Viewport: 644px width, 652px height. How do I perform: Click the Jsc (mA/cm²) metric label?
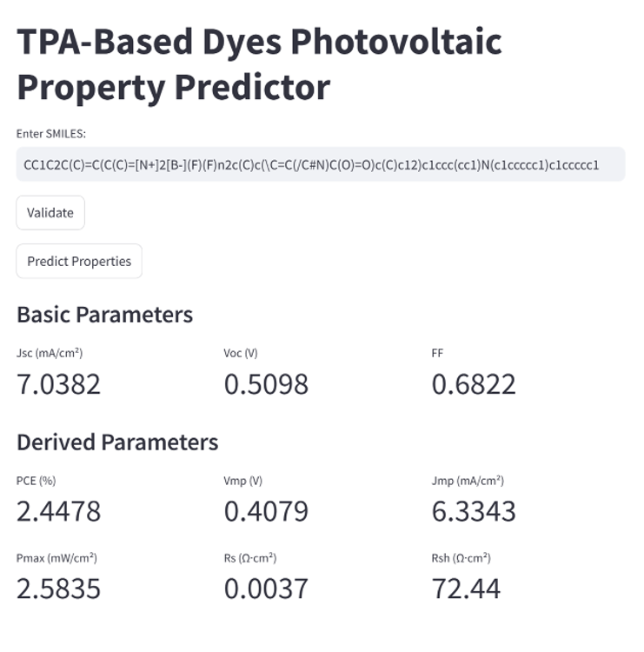(x=50, y=353)
